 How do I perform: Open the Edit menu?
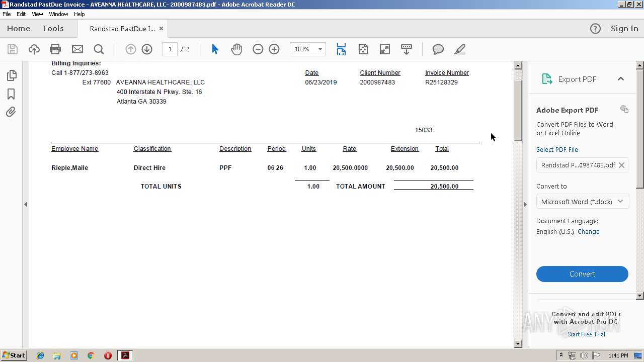(x=21, y=14)
